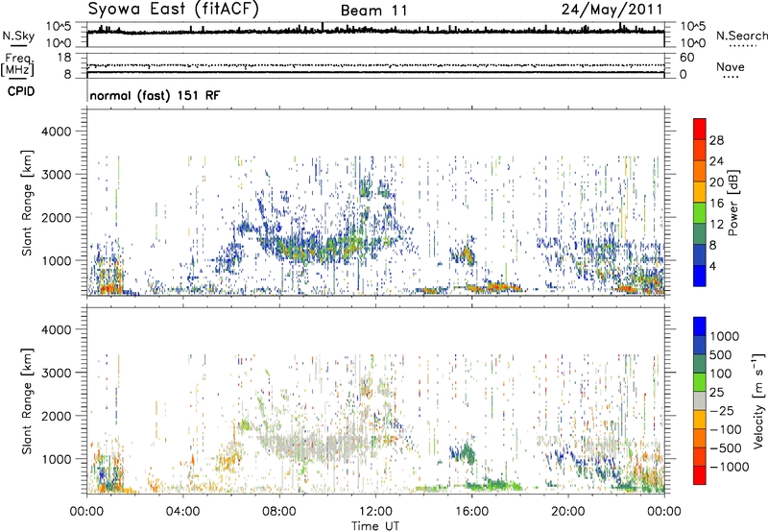Click the noise sky trace in top panel
Screen dimensions: 768x532
375,31
